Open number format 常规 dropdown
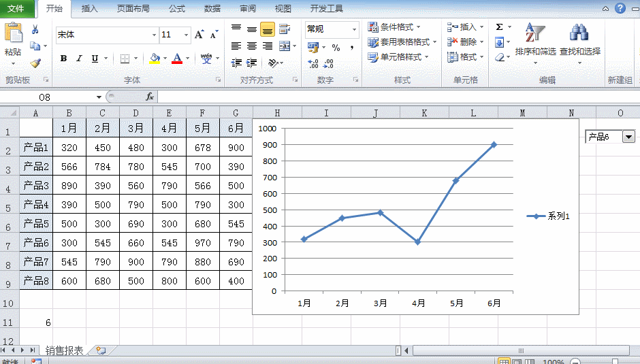640x364 pixels. pos(354,29)
